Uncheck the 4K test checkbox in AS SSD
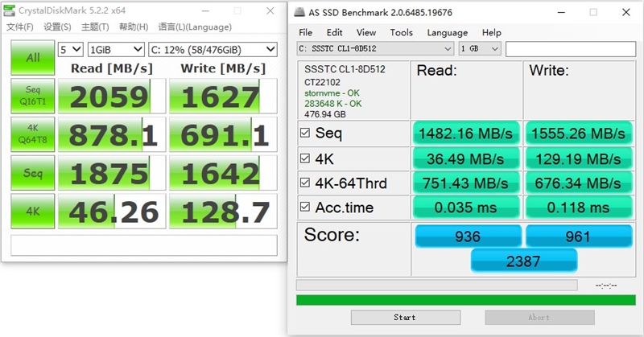Viewport: 644px width, 337px height. (x=305, y=158)
